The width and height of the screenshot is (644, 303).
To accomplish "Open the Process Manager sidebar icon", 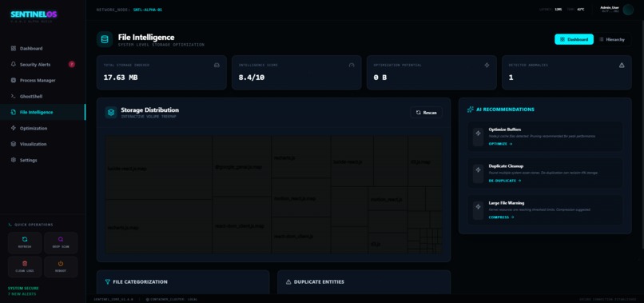I will pos(13,80).
